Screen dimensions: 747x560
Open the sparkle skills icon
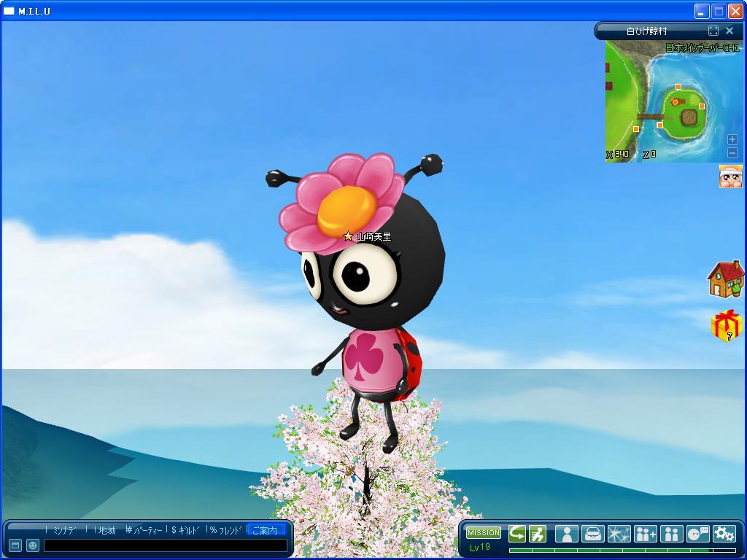pyautogui.click(x=619, y=534)
